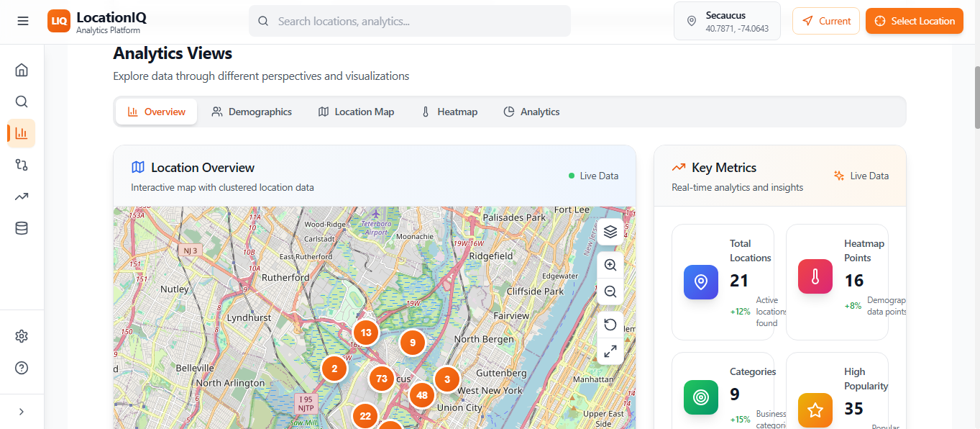Open the database sidebar icon
The height and width of the screenshot is (429, 980).
point(22,228)
